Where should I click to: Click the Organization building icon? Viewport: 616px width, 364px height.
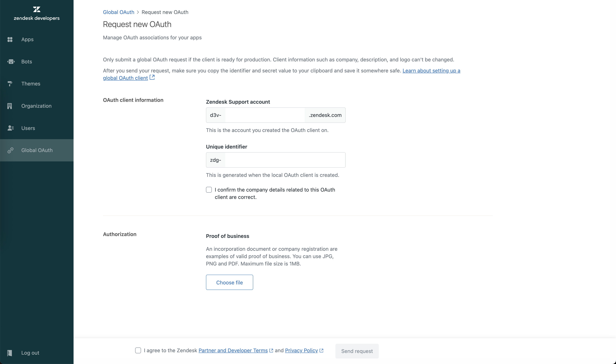click(10, 106)
